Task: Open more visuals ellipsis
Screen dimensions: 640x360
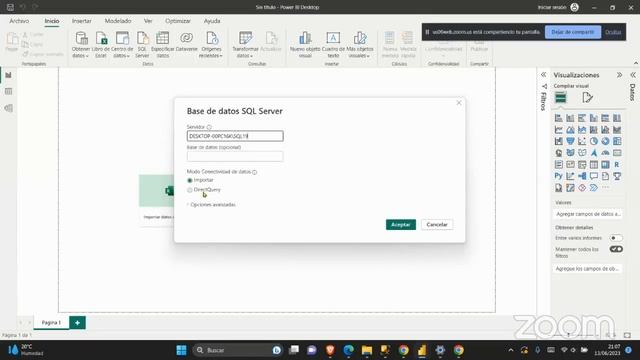Action: [605, 188]
